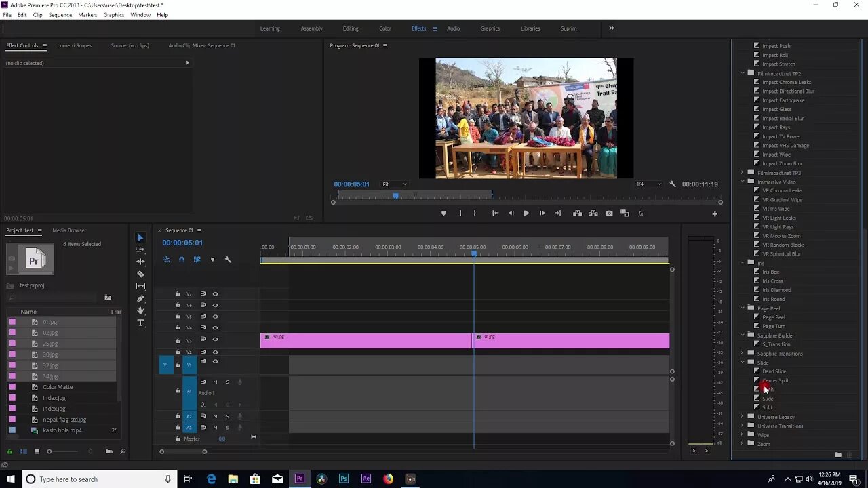Toggle A3 track targeting

coord(189,427)
